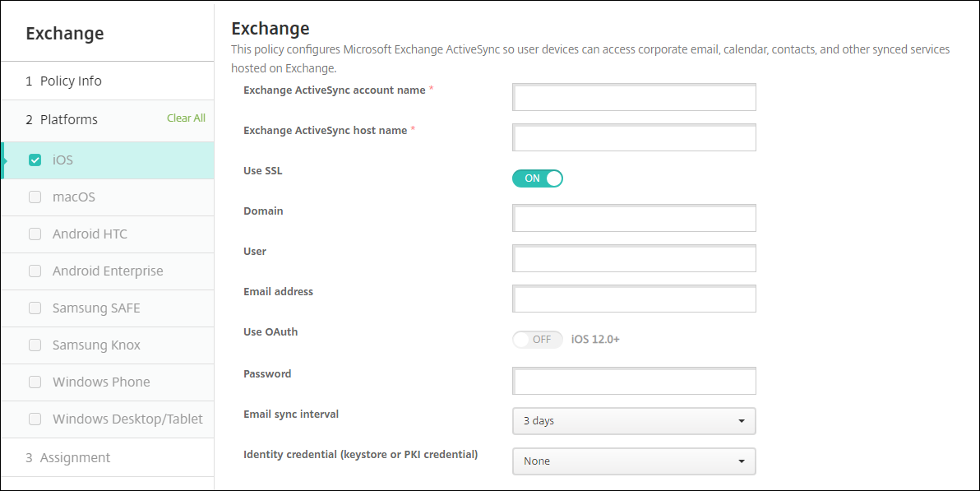The height and width of the screenshot is (491, 980).
Task: Focus the Exchange ActiveSync account name field
Action: pos(633,98)
